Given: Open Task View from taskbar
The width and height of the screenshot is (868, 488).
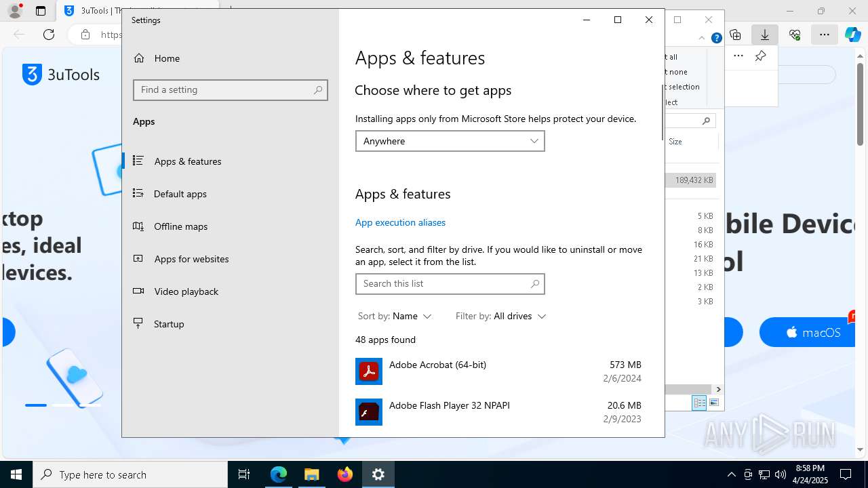Looking at the screenshot, I should (x=244, y=475).
